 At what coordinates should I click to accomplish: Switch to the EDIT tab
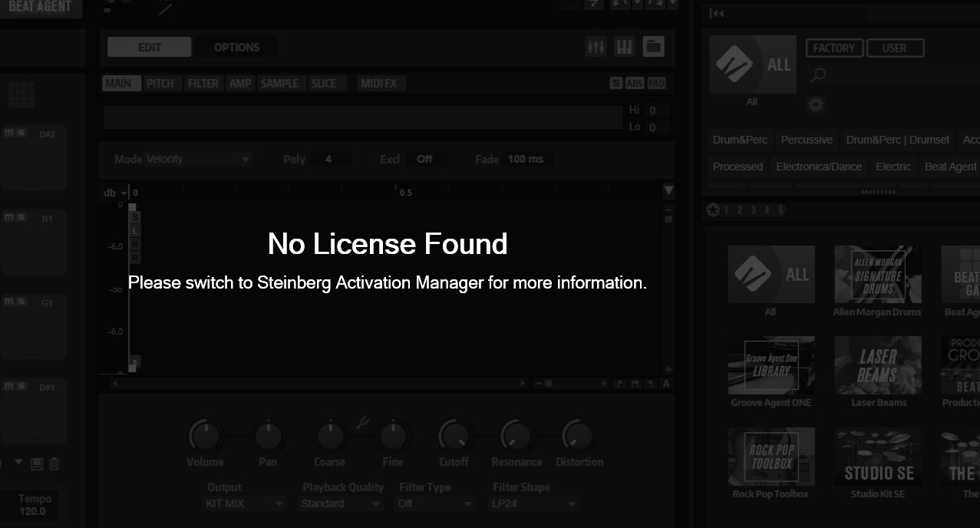point(150,47)
